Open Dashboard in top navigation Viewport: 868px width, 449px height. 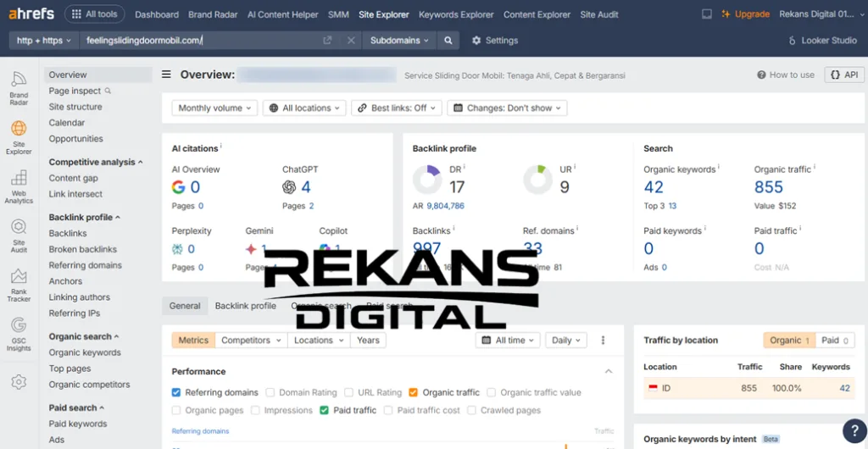point(157,14)
